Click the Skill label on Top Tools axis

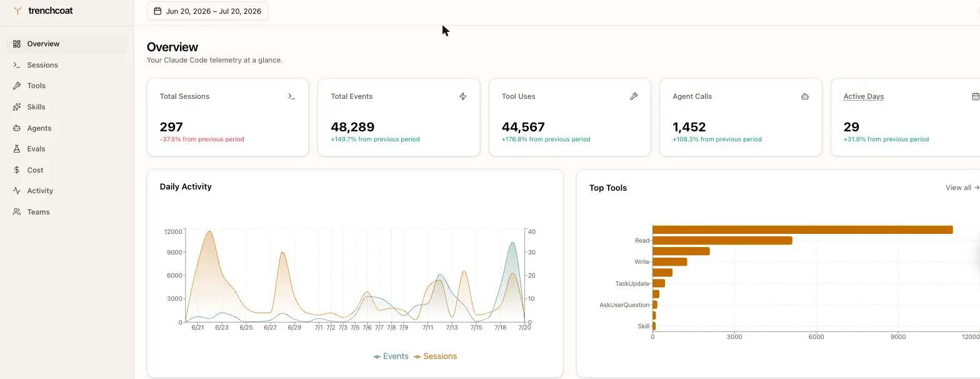point(643,326)
